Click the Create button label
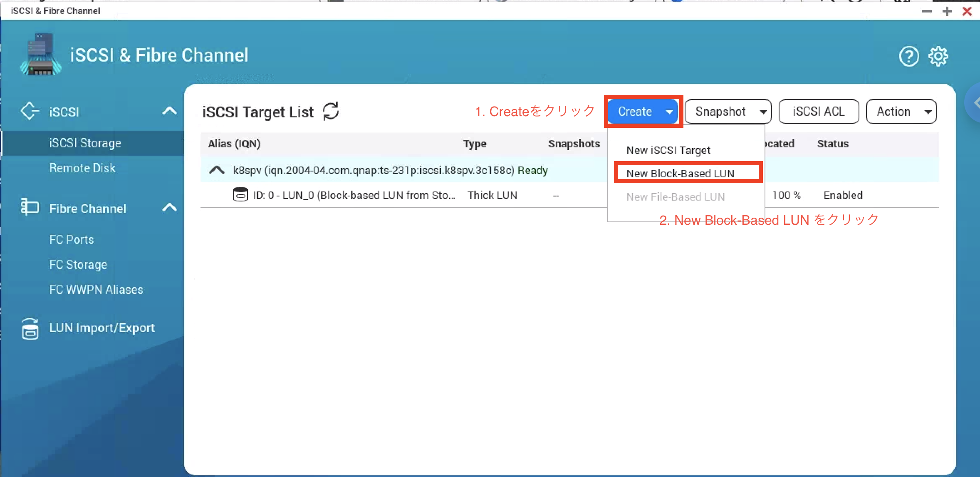 point(635,112)
